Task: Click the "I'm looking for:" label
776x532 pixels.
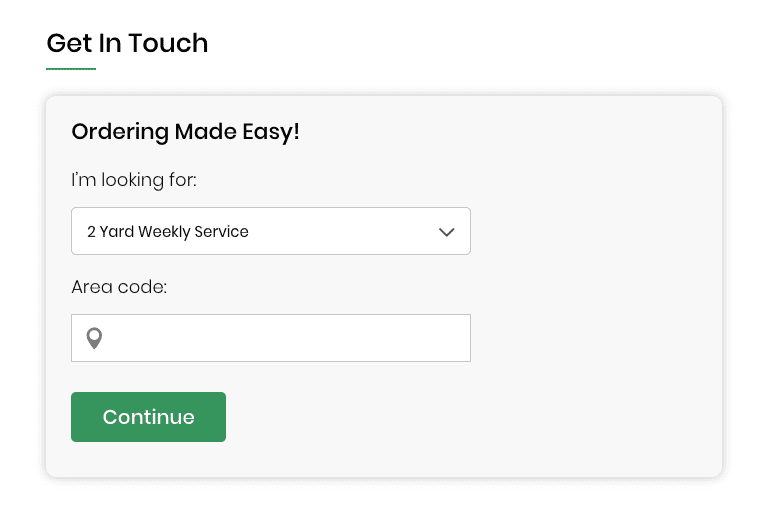Action: tap(134, 180)
